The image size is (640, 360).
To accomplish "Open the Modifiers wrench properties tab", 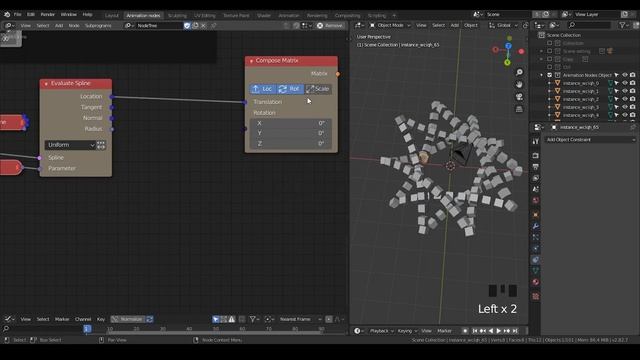I will pos(536,226).
